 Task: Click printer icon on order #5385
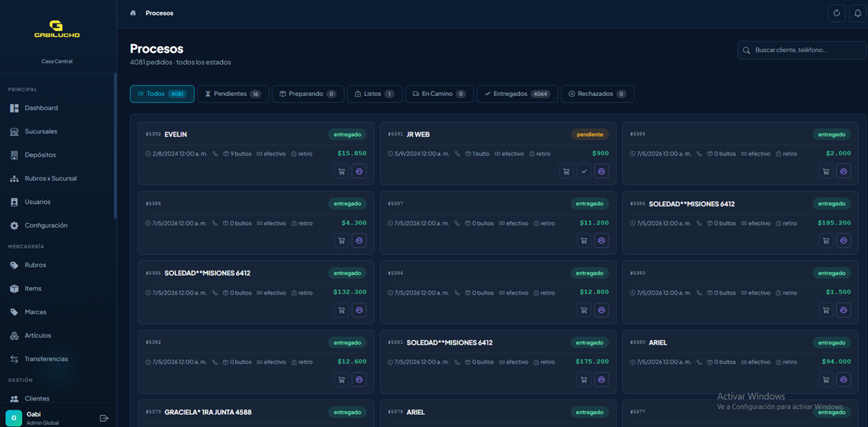click(359, 310)
